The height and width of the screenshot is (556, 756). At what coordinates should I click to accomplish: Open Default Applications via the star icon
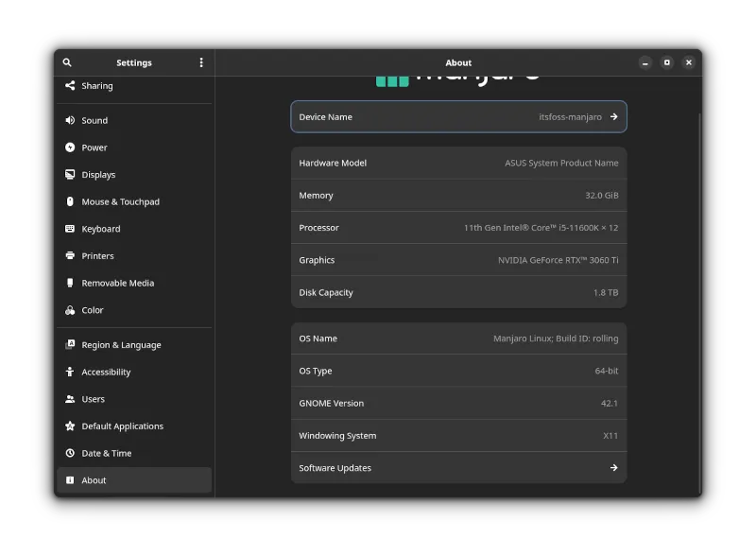click(68, 426)
